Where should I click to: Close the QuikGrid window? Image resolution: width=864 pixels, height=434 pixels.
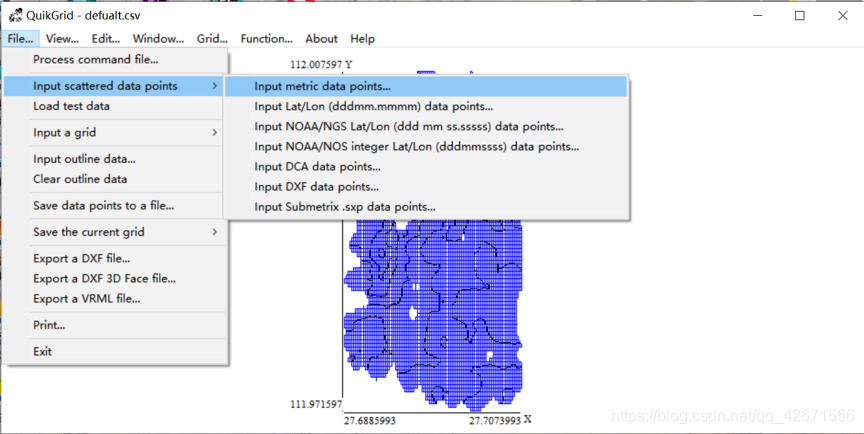pos(843,15)
